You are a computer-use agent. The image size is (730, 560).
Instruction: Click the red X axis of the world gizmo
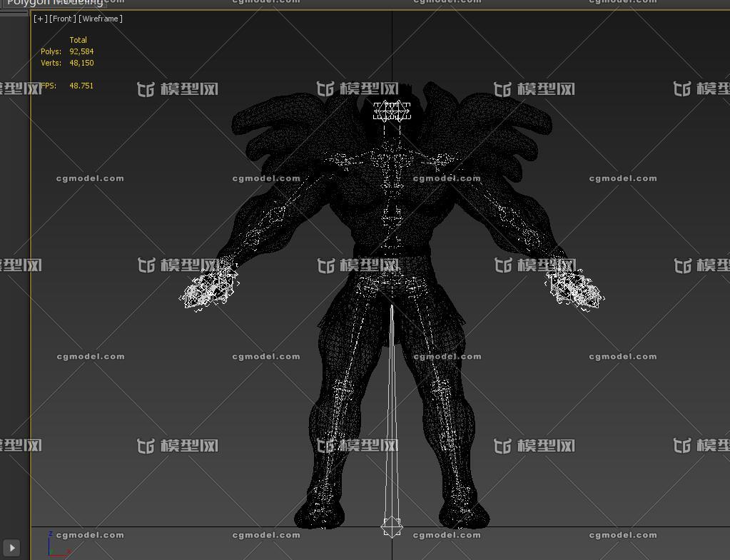63,553
